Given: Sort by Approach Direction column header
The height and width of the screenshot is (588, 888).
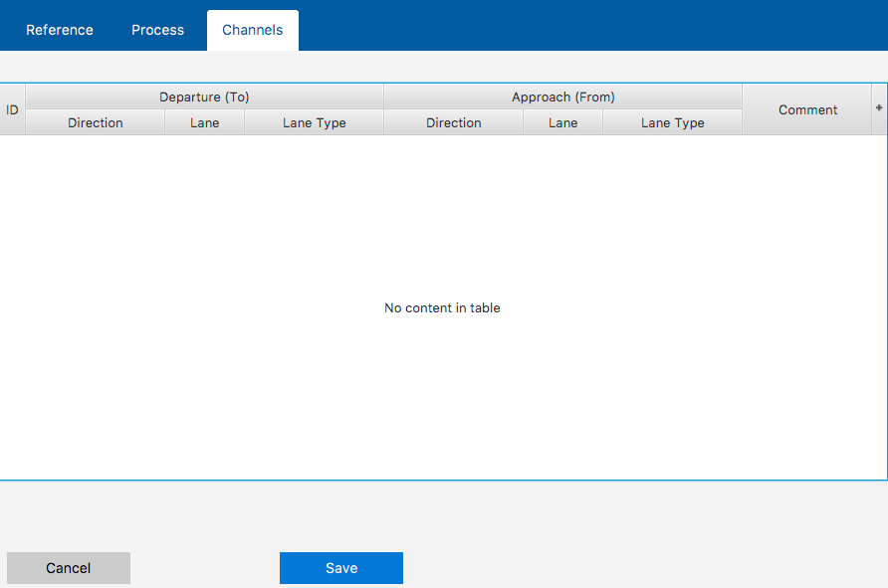Looking at the screenshot, I should click(x=454, y=122).
